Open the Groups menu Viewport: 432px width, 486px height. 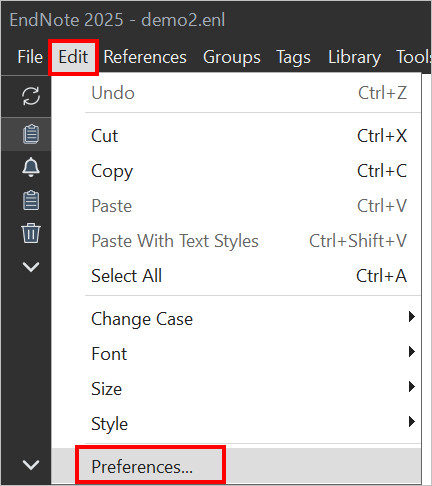[x=232, y=57]
